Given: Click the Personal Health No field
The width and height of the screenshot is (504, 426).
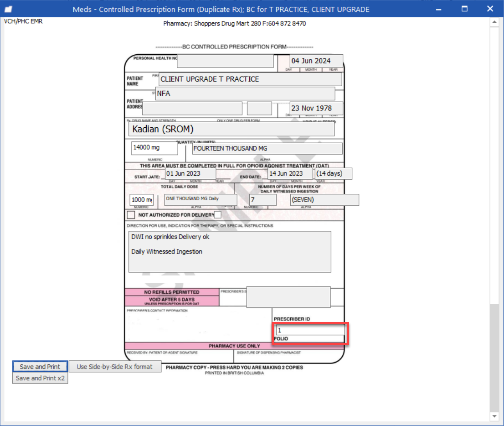Looking at the screenshot, I should tap(226, 61).
